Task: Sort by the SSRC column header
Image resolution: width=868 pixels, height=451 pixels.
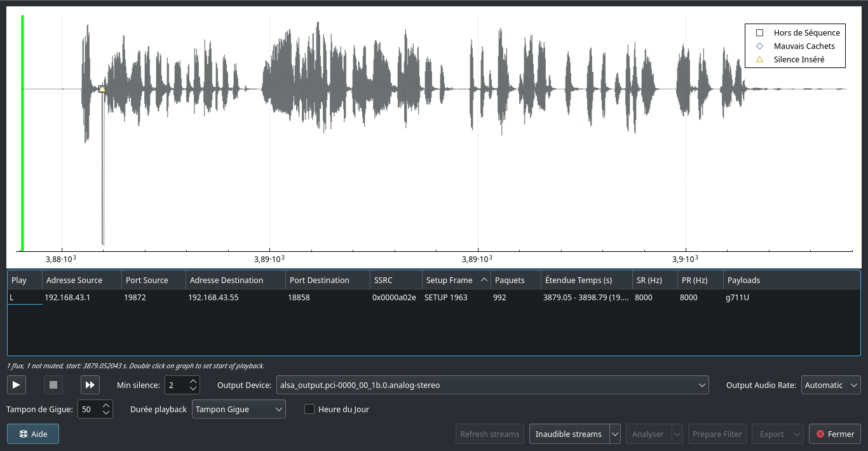Action: point(396,280)
